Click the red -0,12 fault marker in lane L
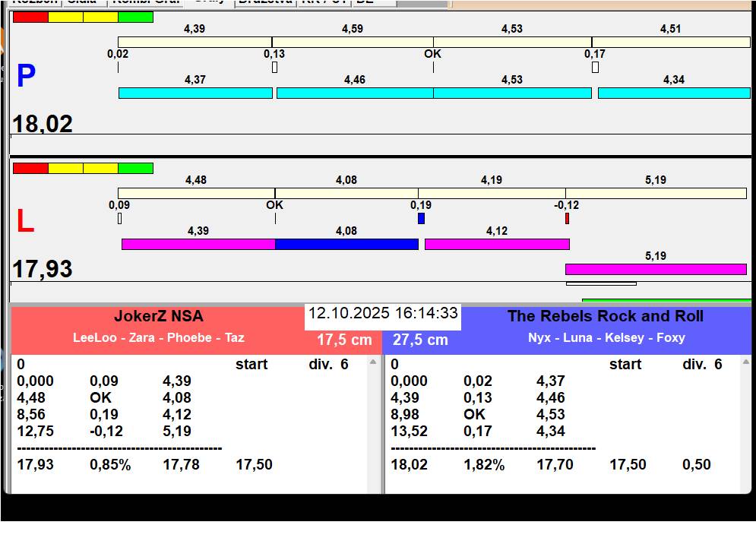The width and height of the screenshot is (756, 544). 567,219
